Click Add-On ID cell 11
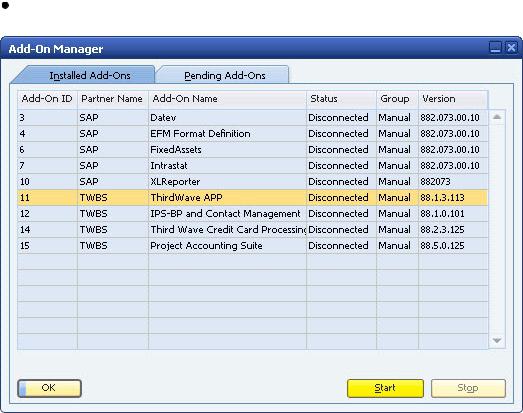The width and height of the screenshot is (523, 413). 47,197
